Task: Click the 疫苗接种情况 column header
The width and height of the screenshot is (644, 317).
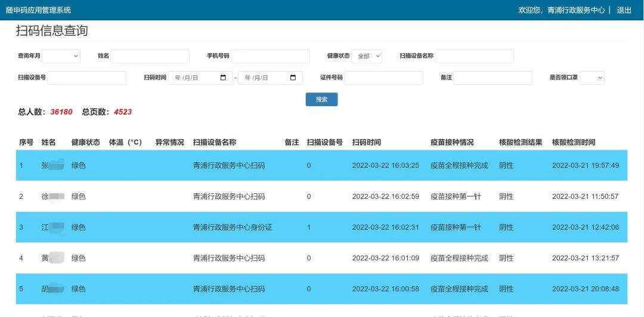Action: coord(452,142)
